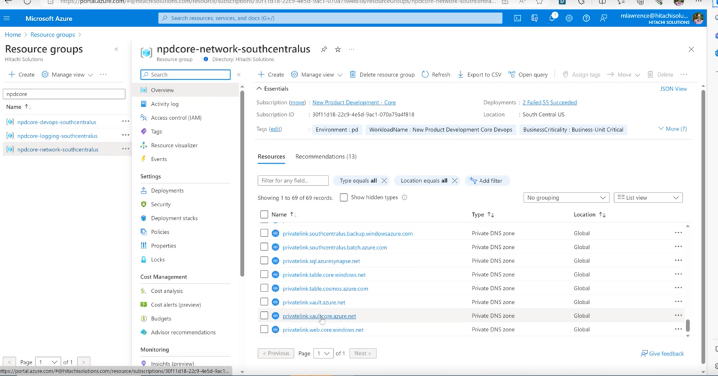The image size is (718, 376).
Task: Focus the resource menu Search box
Action: 185,75
